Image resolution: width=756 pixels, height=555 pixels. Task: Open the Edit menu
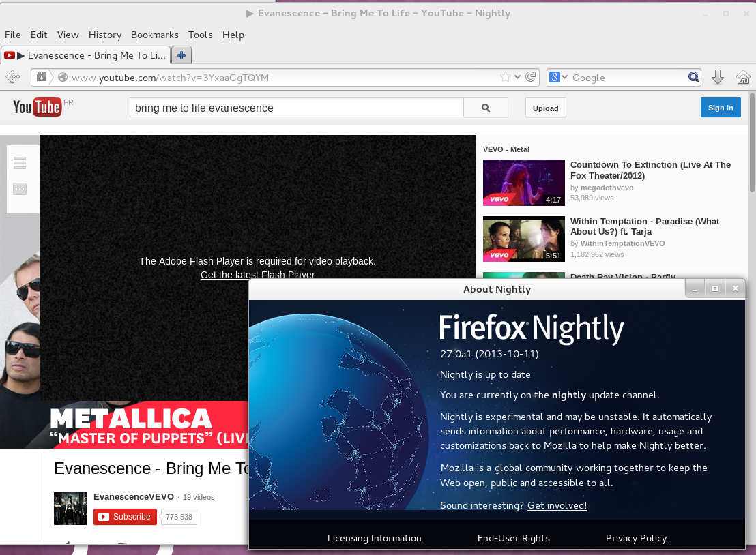(39, 35)
